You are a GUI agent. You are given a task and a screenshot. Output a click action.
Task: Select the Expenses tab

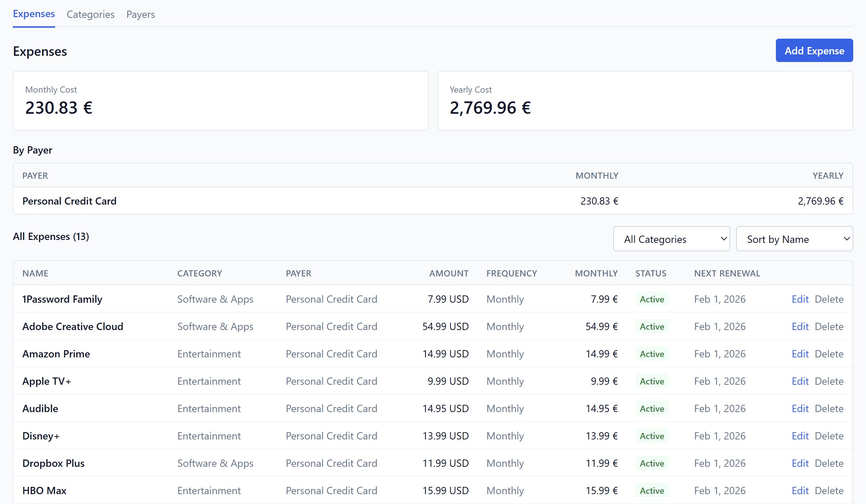click(34, 14)
